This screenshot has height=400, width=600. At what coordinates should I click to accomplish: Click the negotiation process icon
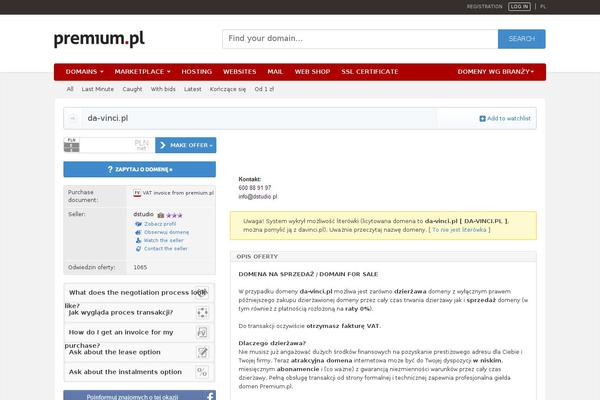[202, 293]
